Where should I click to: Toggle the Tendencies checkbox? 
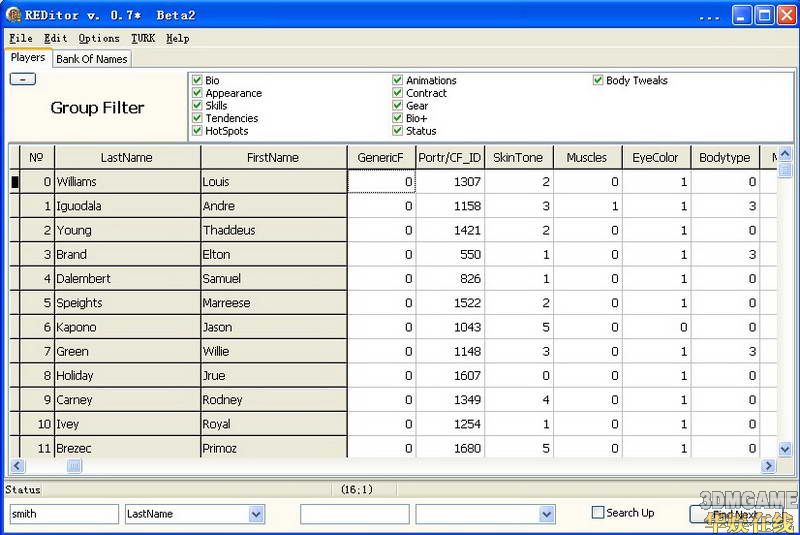pos(197,118)
